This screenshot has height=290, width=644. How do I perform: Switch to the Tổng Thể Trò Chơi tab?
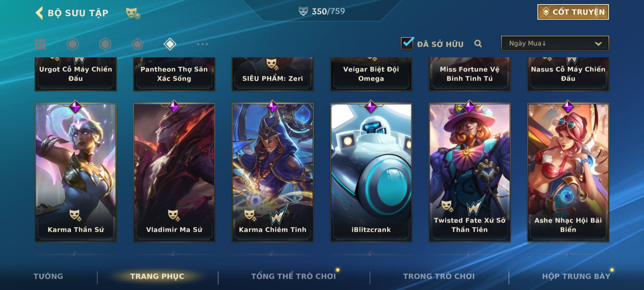click(x=294, y=276)
